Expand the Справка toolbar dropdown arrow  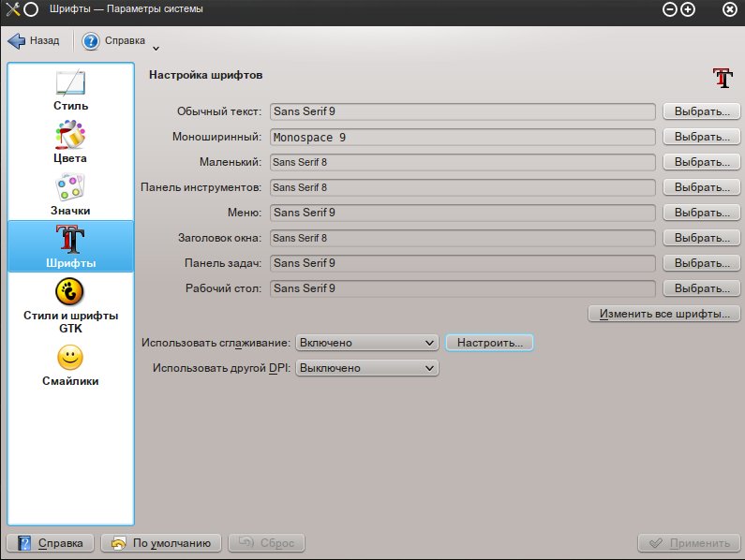[156, 47]
